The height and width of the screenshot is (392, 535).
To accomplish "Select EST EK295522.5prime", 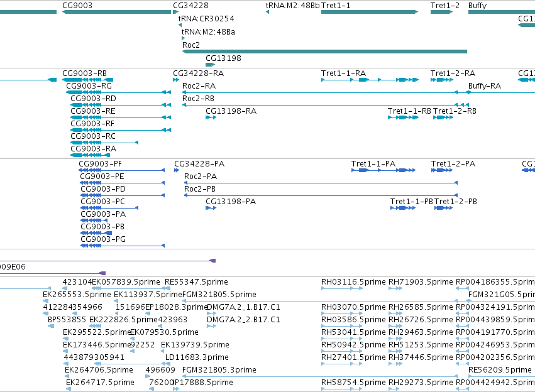I will [x=97, y=333].
